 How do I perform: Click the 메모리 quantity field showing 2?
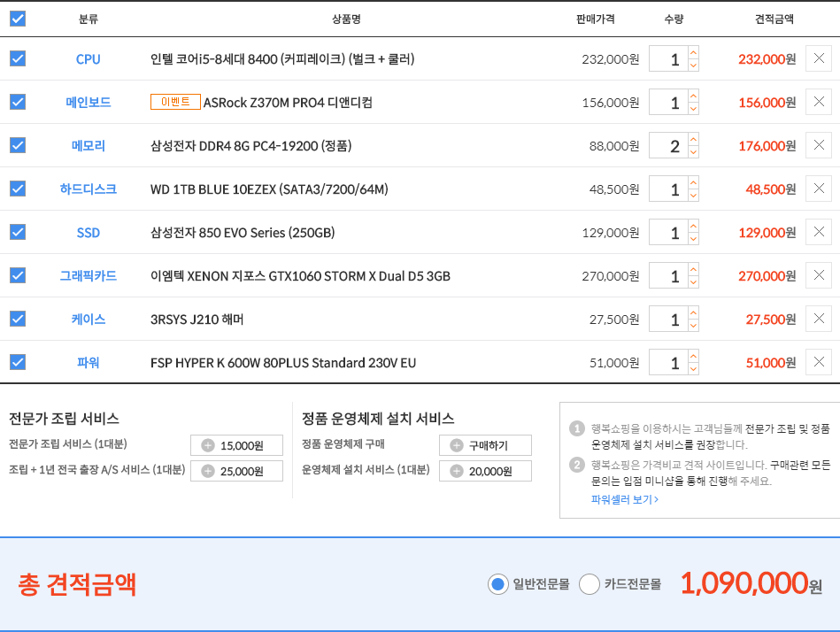[x=668, y=145]
